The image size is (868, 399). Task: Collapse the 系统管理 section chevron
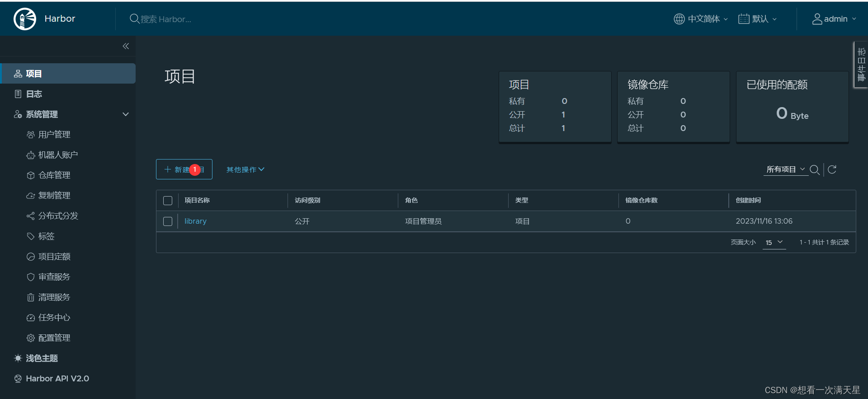[x=126, y=114]
